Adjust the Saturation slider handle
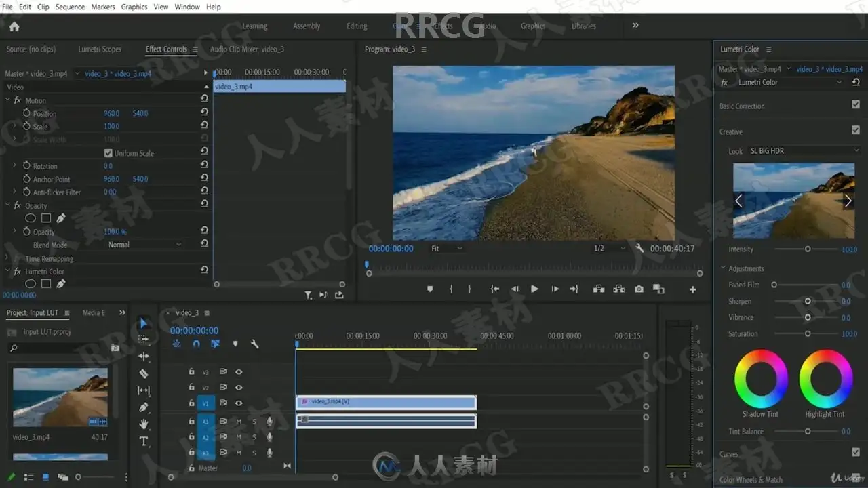 tap(808, 333)
